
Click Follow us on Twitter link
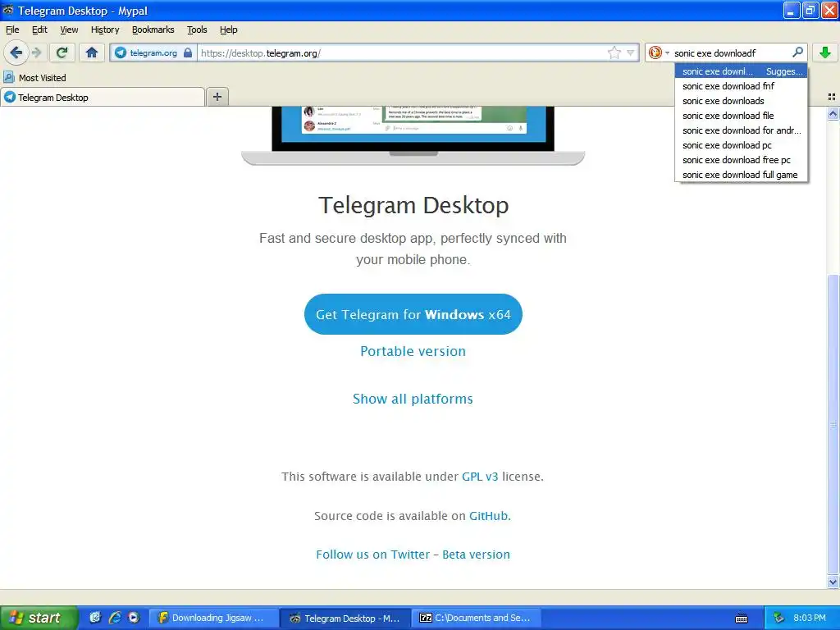click(373, 555)
